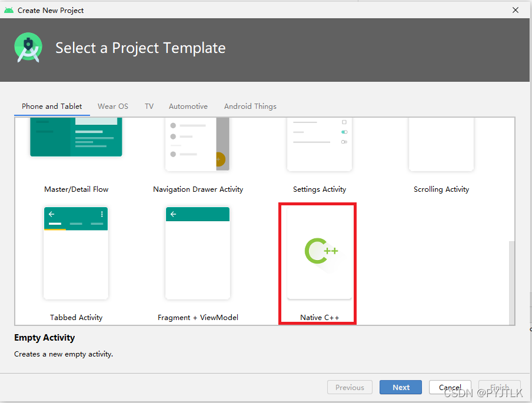Select the Native C++ template thumbnail
532x403 pixels.
(320, 254)
